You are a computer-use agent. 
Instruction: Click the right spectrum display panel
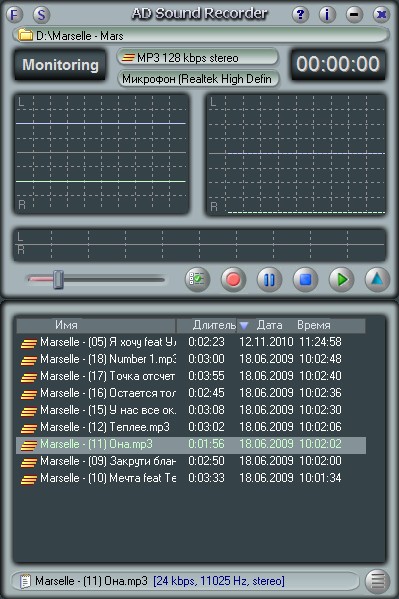point(297,155)
